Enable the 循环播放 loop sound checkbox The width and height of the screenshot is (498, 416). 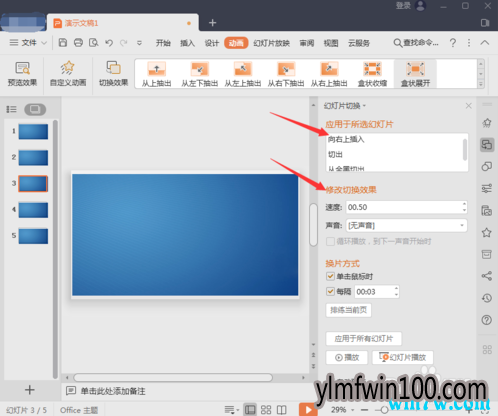click(x=330, y=241)
